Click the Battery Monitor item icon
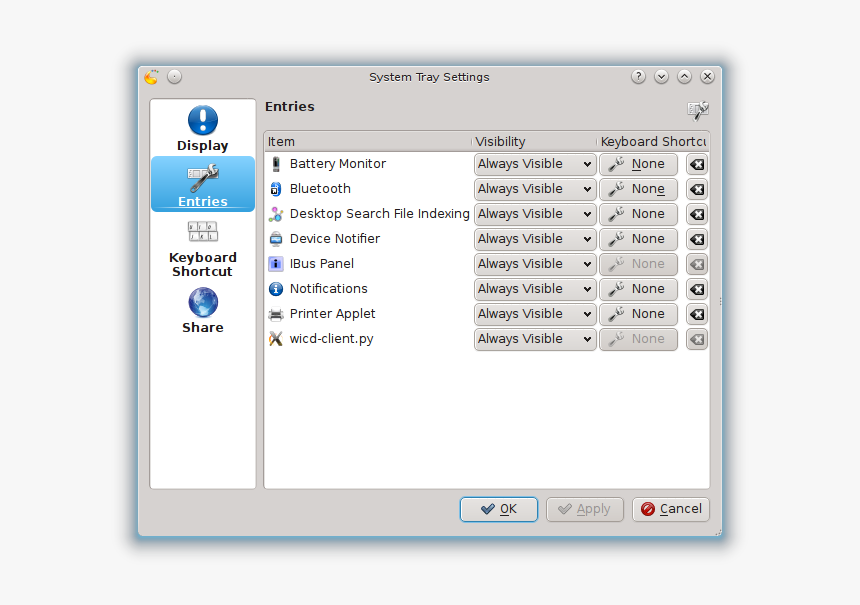Image resolution: width=860 pixels, height=605 pixels. [x=278, y=164]
